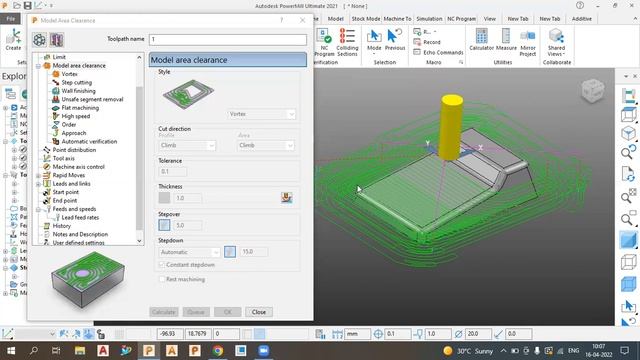
Task: Open the Machine To ribbon tab
Action: [x=397, y=19]
